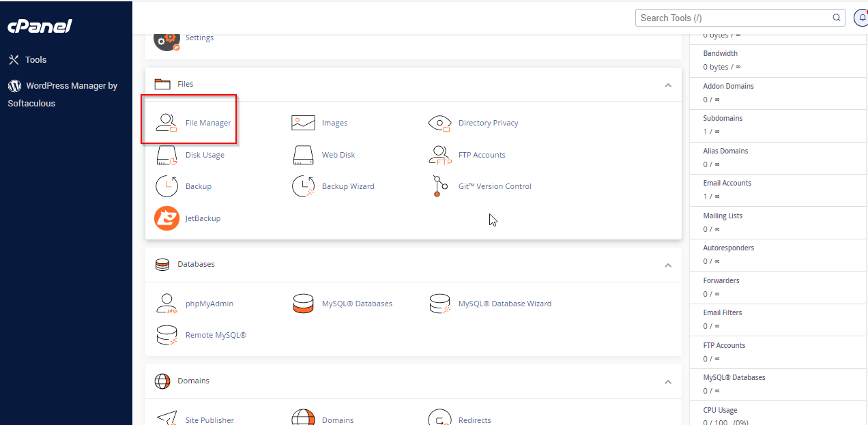Viewport: 868px width, 425px height.
Task: Collapse the Files section
Action: pyautogui.click(x=668, y=85)
